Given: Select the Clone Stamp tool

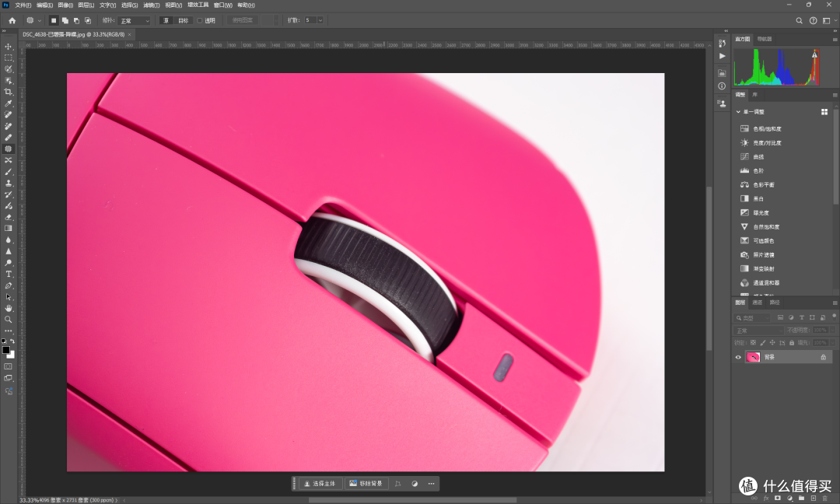Looking at the screenshot, I should [8, 184].
